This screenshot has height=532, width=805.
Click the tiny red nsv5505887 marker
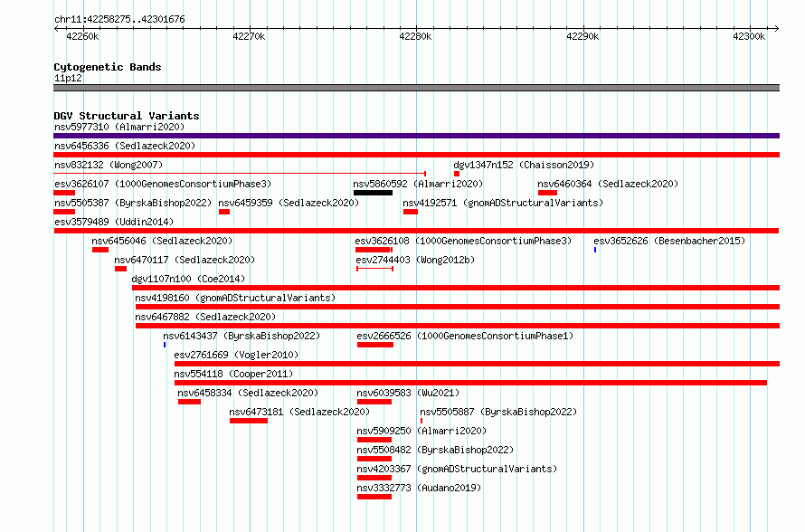421,421
